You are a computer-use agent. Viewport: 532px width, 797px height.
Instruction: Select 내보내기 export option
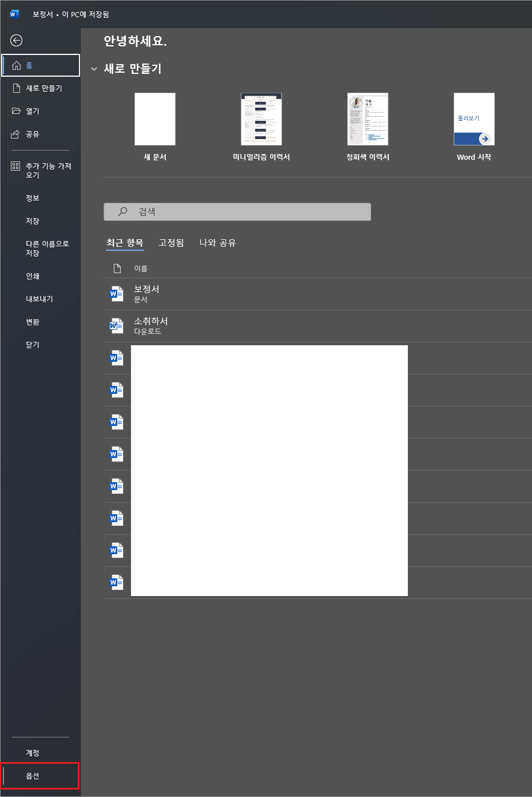[39, 299]
